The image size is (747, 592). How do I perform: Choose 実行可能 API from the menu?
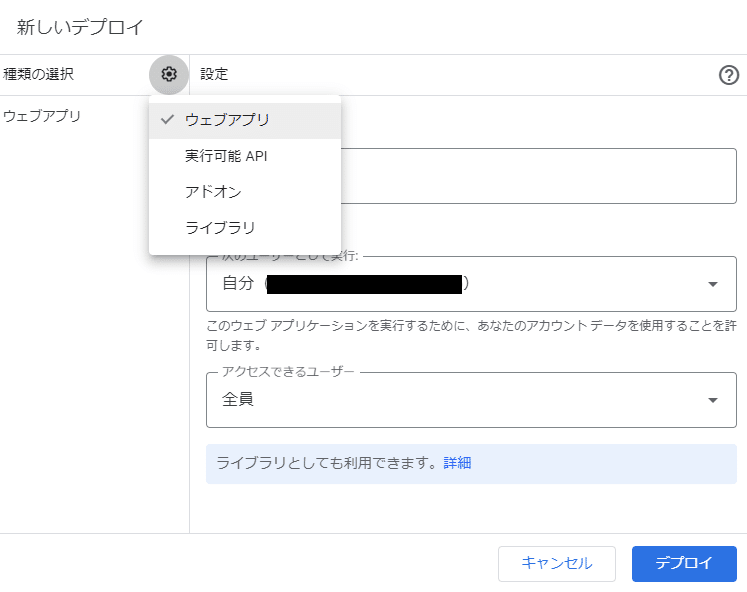245,156
